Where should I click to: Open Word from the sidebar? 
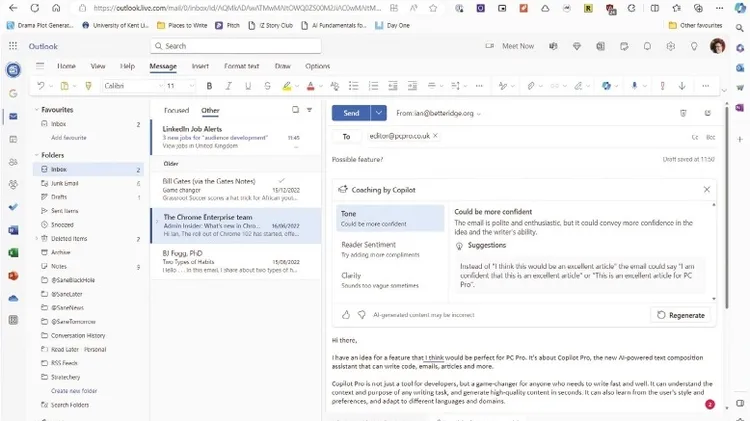[13, 230]
